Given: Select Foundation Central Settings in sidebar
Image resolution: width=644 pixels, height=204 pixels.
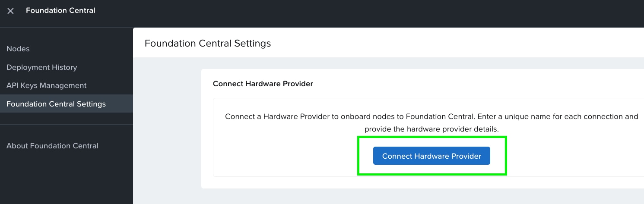Looking at the screenshot, I should [x=56, y=104].
